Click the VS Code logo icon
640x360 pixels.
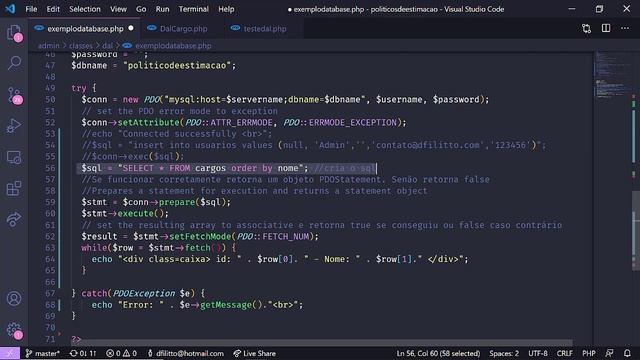coord(10,9)
